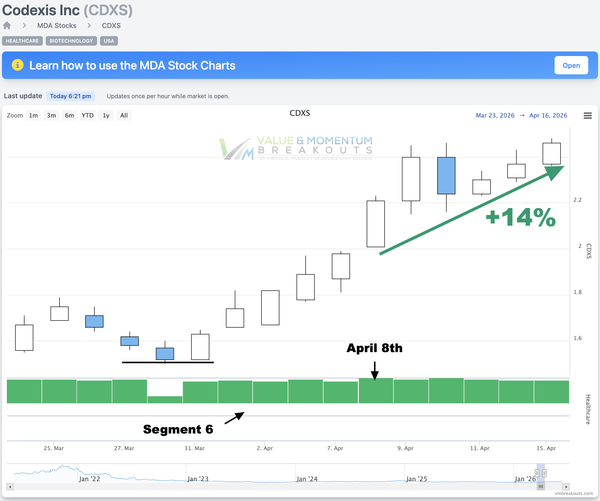Select the USA tag
Image resolution: width=600 pixels, height=501 pixels.
[109, 41]
